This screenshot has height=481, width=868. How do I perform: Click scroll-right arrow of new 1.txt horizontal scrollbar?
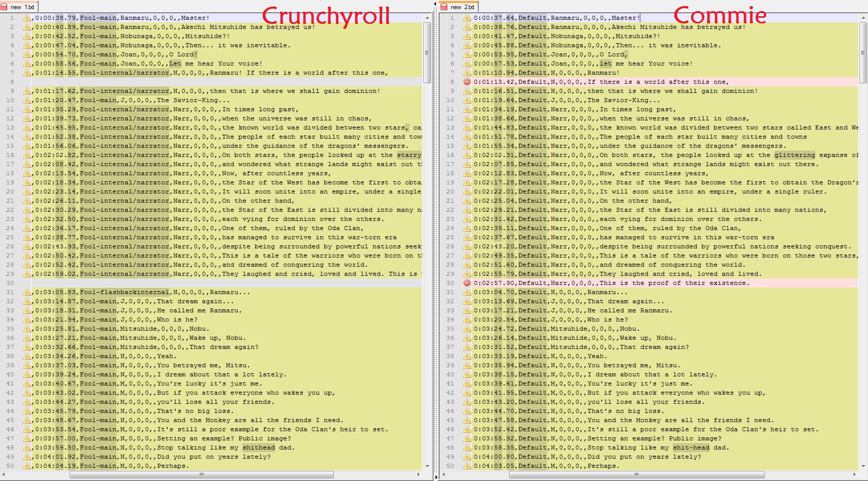(x=418, y=475)
